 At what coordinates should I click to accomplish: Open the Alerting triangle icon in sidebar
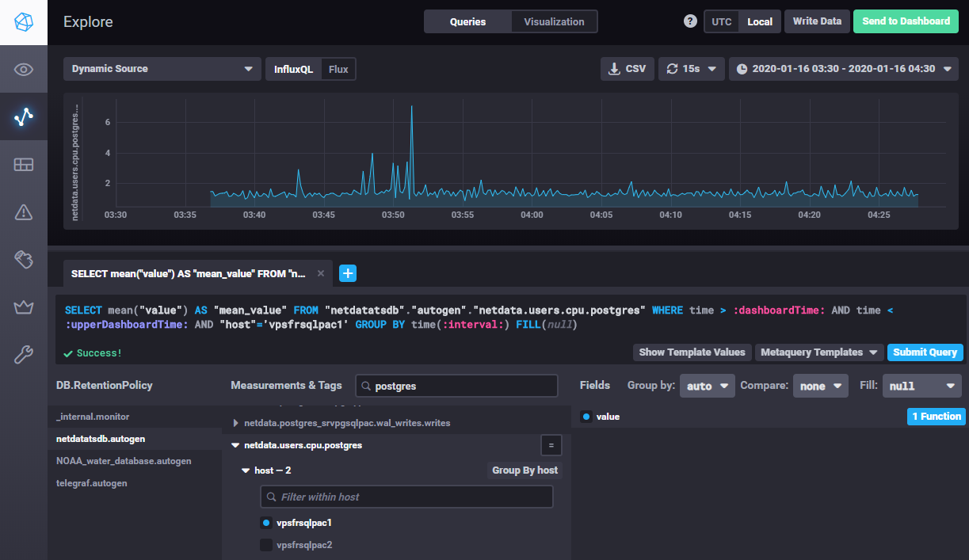23,211
